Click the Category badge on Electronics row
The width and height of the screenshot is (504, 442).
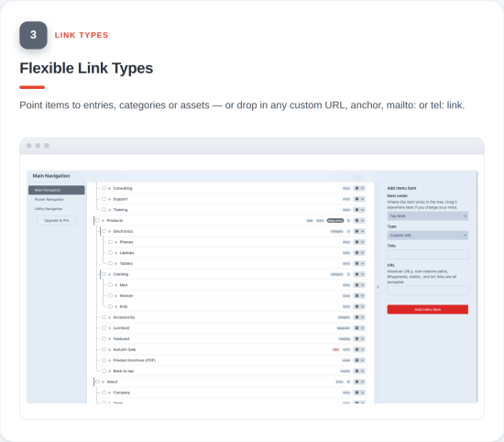pyautogui.click(x=337, y=231)
